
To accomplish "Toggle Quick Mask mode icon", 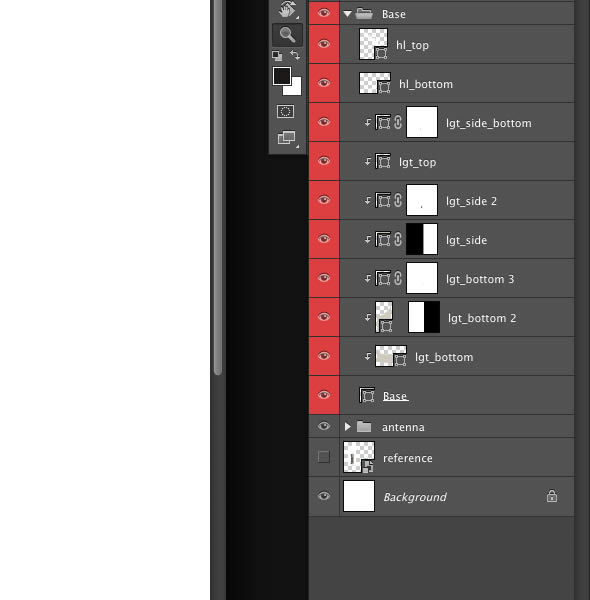I will click(285, 112).
